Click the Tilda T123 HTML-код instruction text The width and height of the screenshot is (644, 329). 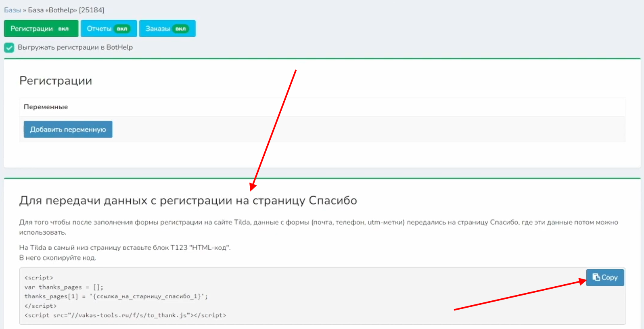pyautogui.click(x=125, y=248)
